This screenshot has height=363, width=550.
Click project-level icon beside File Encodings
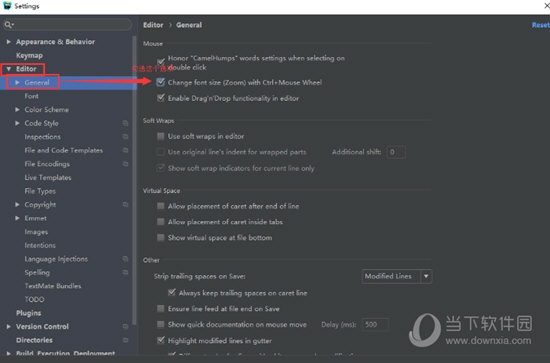tap(125, 164)
